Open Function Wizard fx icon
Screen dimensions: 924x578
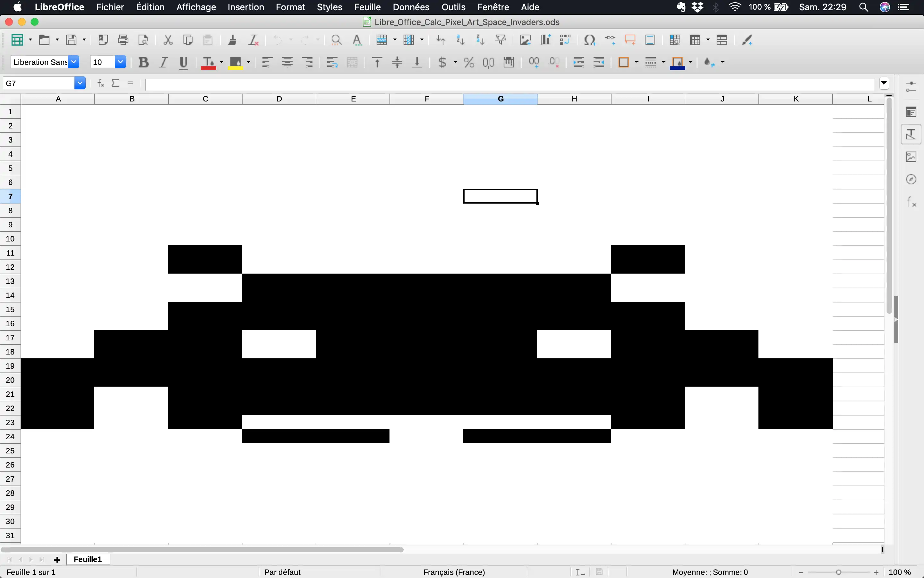(x=101, y=83)
